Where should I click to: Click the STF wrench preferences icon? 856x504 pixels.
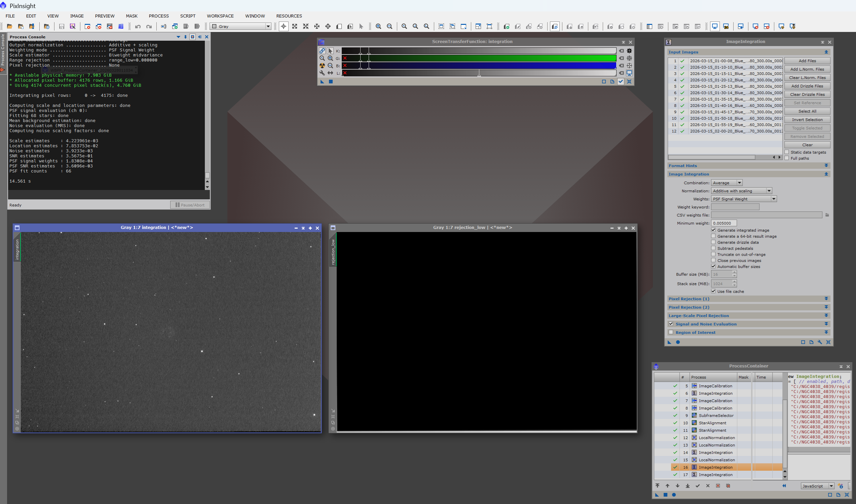click(x=322, y=73)
